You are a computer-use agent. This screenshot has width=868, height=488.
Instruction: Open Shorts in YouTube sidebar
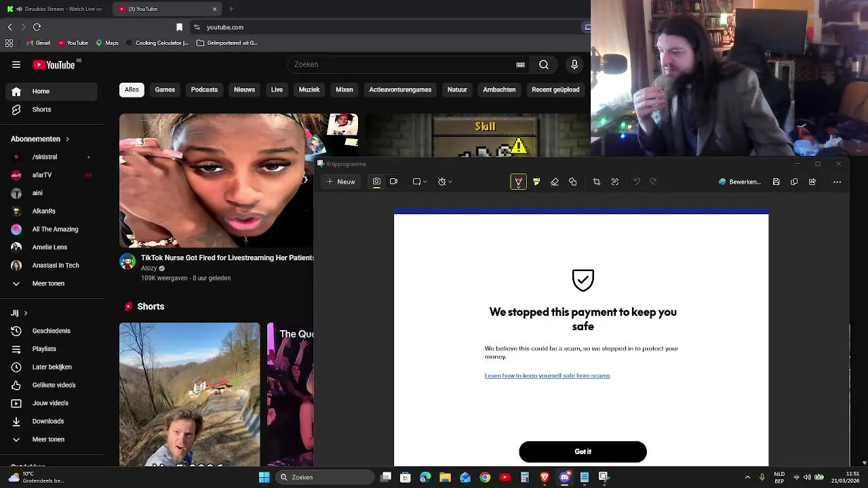(52, 109)
